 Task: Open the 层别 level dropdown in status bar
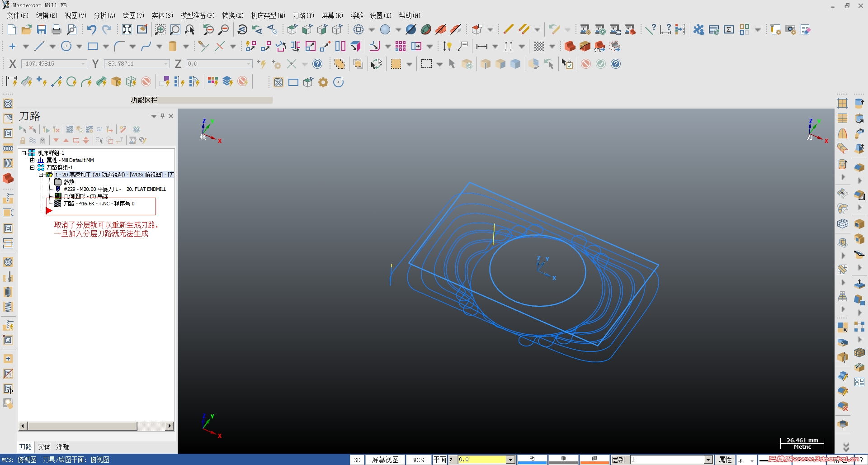click(708, 460)
